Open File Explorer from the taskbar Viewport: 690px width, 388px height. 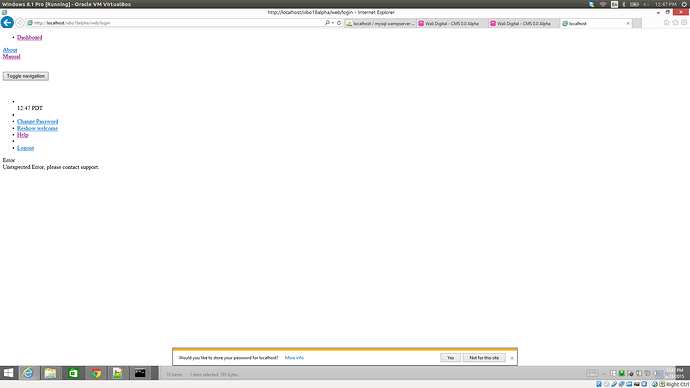click(x=50, y=373)
